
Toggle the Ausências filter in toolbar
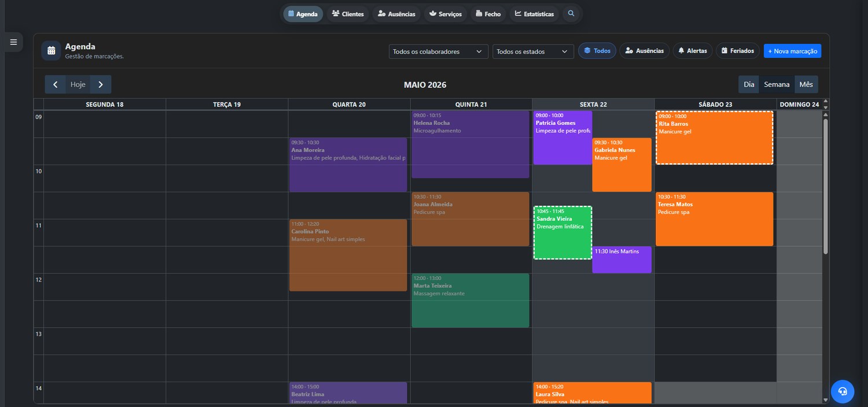coord(645,51)
